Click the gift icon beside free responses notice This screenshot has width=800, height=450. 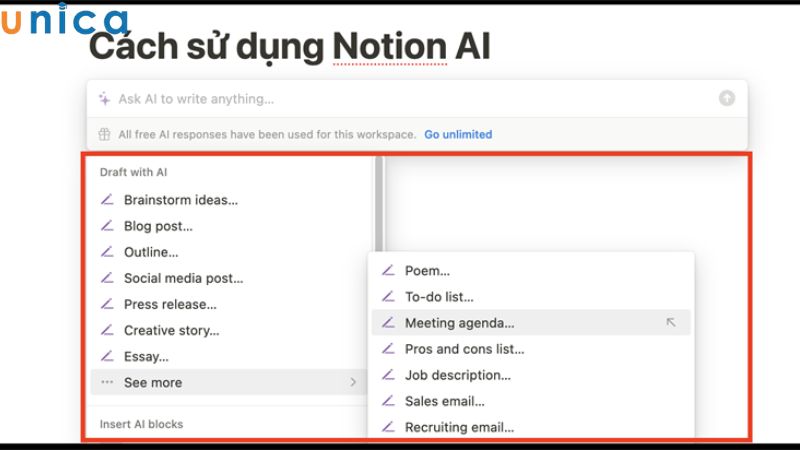click(104, 135)
